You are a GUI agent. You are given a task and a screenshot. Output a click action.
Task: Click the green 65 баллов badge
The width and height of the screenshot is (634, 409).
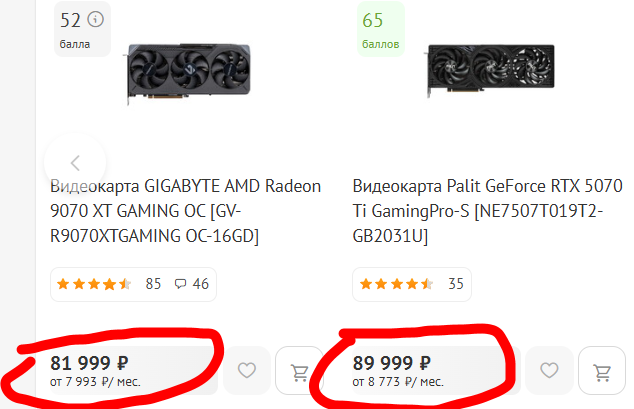point(380,30)
